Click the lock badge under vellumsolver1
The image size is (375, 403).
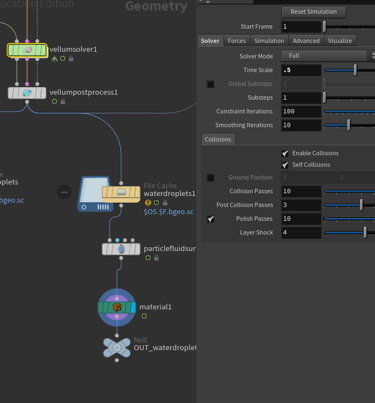(71, 59)
